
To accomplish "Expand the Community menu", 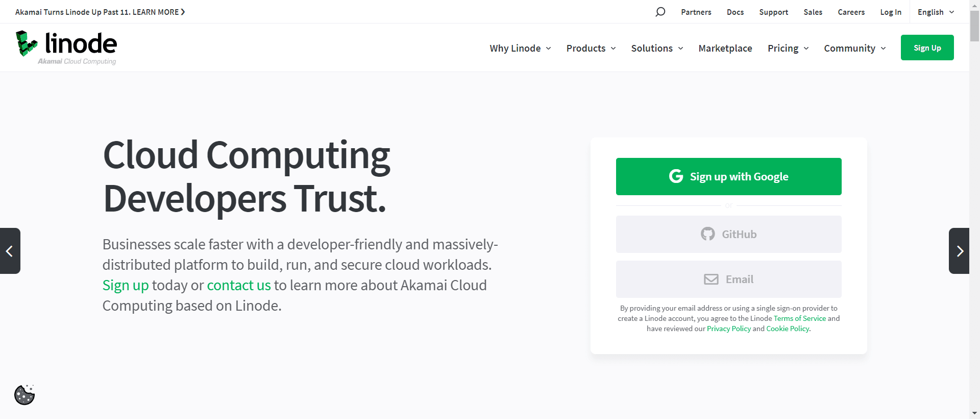I will [x=854, y=48].
